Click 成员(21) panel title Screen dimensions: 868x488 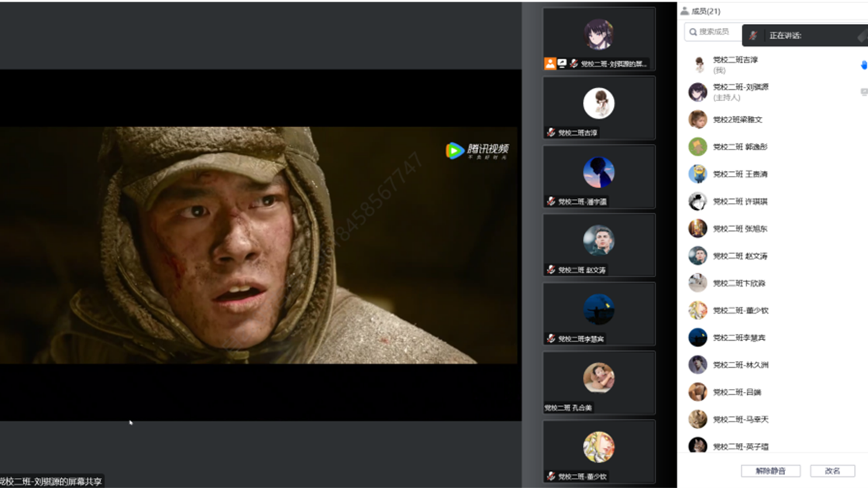[706, 11]
